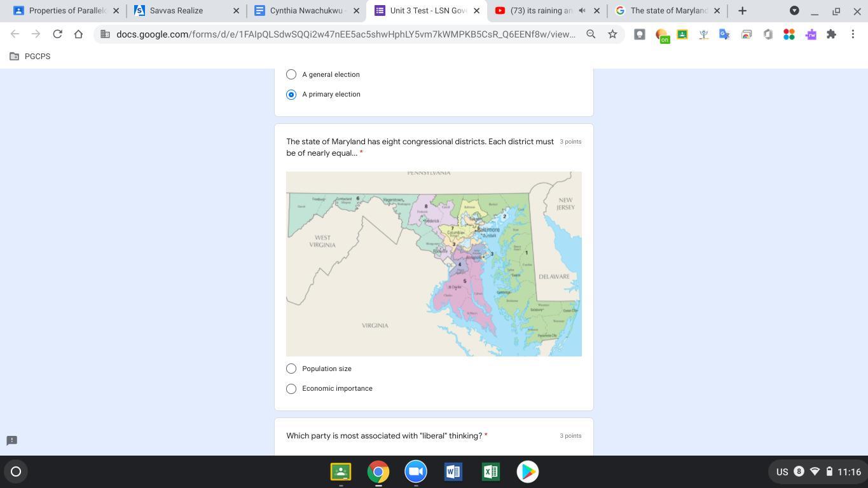Viewport: 868px width, 488px height.
Task: Open the Home page button
Action: pos(78,34)
